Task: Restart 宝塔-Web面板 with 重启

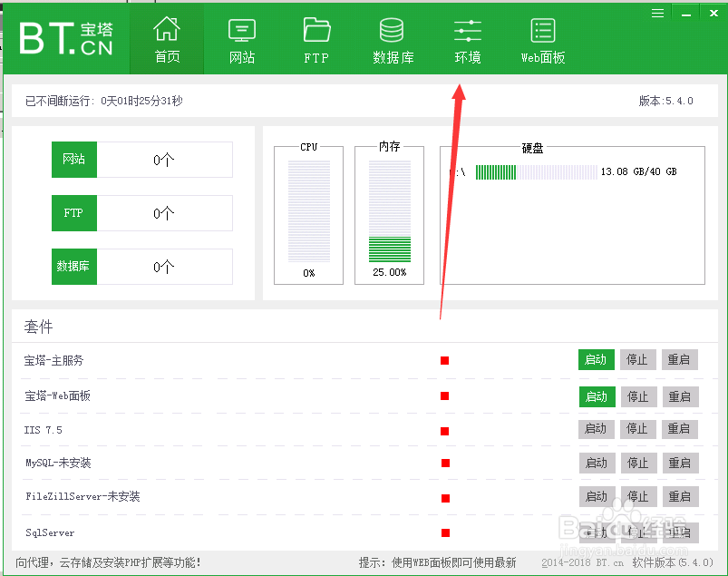Action: pyautogui.click(x=681, y=396)
